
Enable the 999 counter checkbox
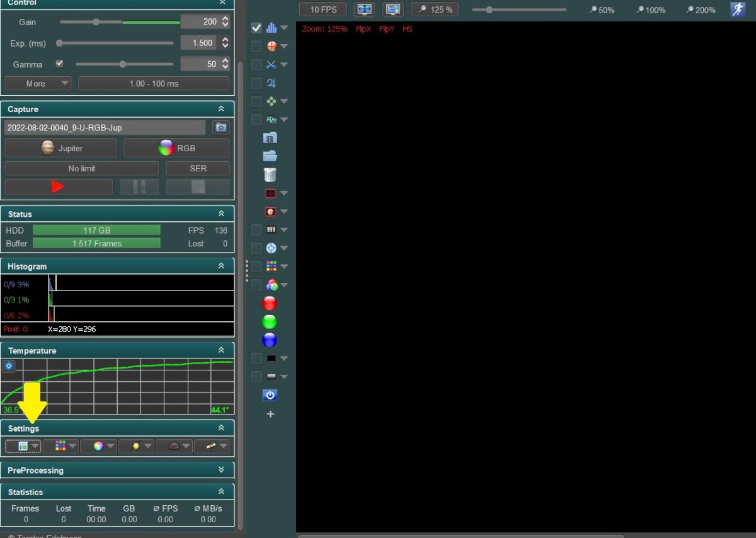point(256,230)
